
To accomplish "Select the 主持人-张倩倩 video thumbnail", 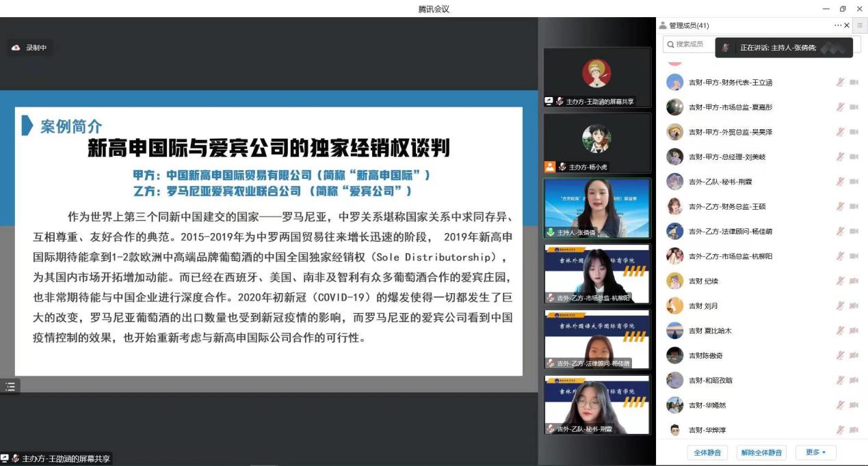I will tap(597, 208).
